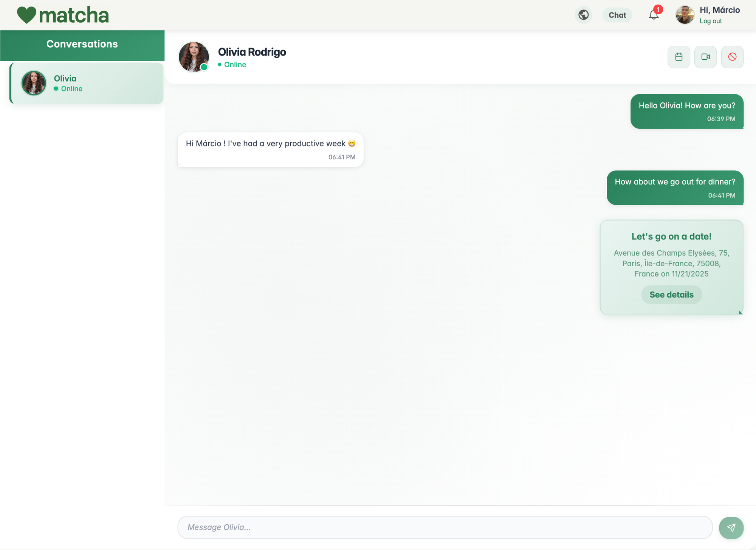The width and height of the screenshot is (756, 550).
Task: Open Olivia conversation in sidebar
Action: tap(87, 83)
